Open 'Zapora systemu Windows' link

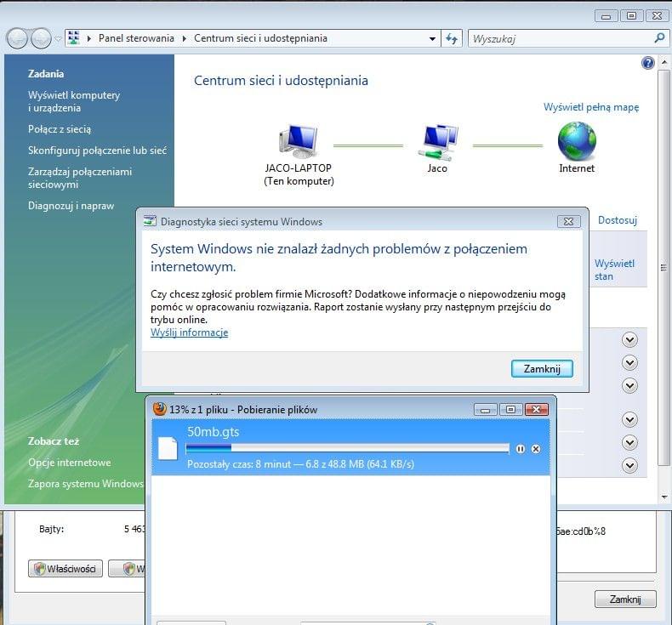[x=86, y=484]
